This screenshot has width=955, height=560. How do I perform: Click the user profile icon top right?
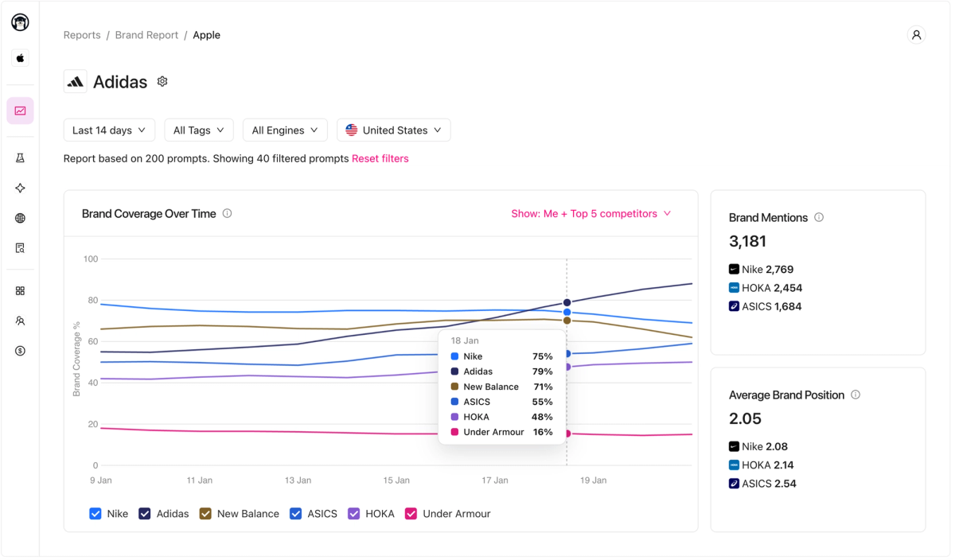[916, 34]
